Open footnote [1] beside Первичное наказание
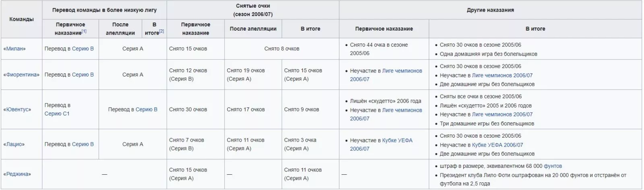The image size is (644, 190). coord(84,31)
